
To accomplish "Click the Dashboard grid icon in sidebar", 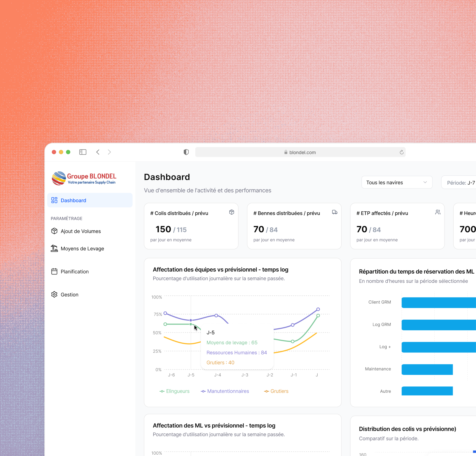I will [54, 200].
